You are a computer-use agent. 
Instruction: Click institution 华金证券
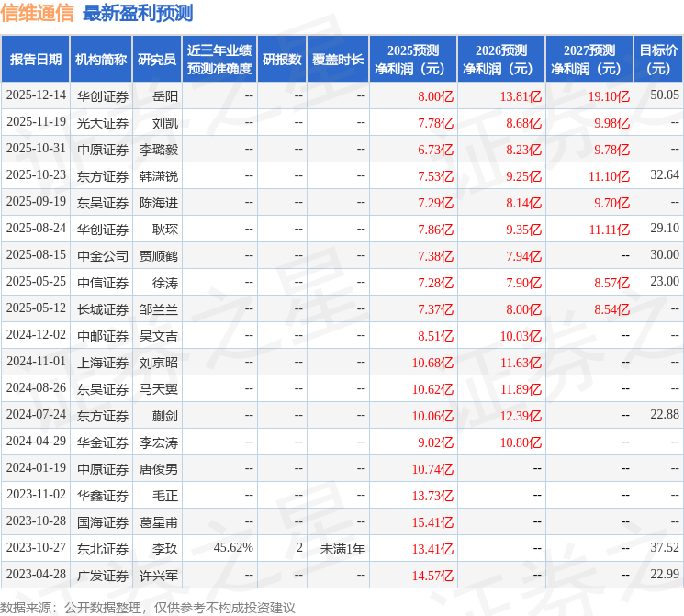(103, 442)
